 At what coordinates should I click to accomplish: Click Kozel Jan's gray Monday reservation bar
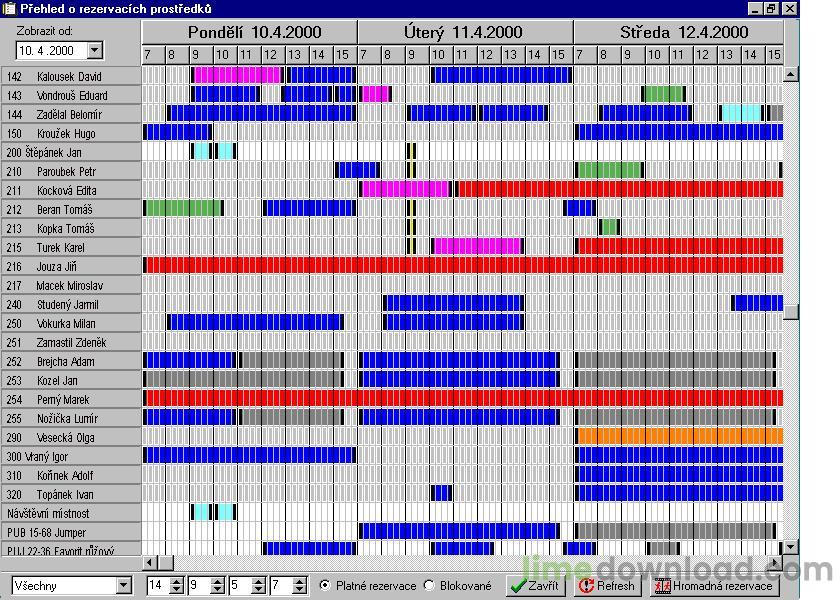[244, 379]
